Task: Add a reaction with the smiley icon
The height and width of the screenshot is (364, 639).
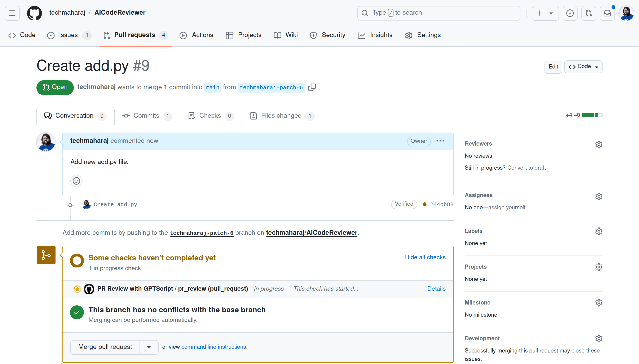Action: 76,181
